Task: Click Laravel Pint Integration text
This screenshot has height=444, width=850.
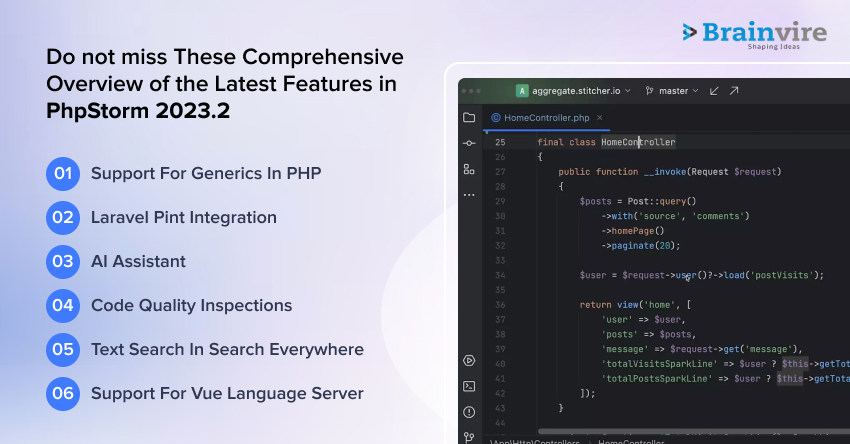Action: (184, 217)
